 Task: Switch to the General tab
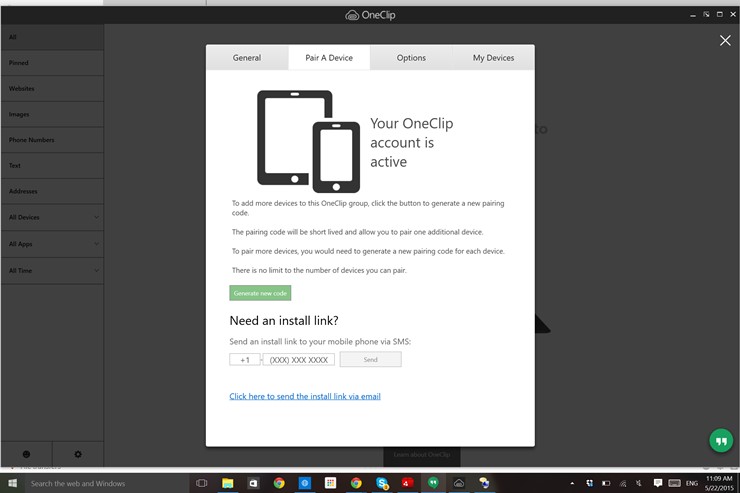pos(247,58)
